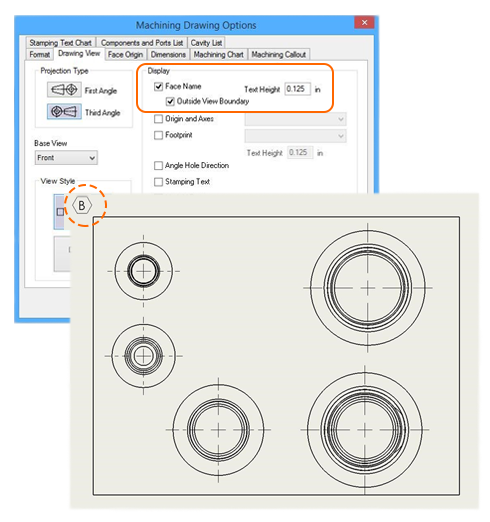Viewport: 490px width, 522px height.
Task: Select First Angle projection icon
Action: pos(64,90)
